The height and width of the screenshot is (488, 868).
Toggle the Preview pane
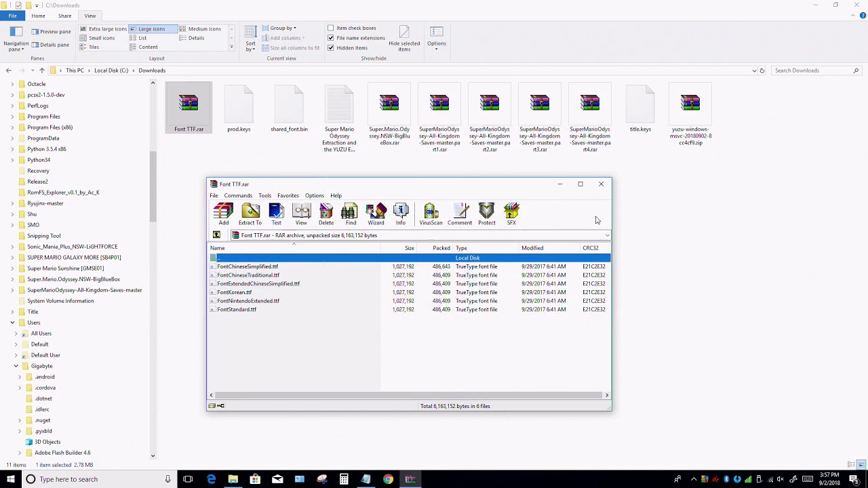coord(51,31)
